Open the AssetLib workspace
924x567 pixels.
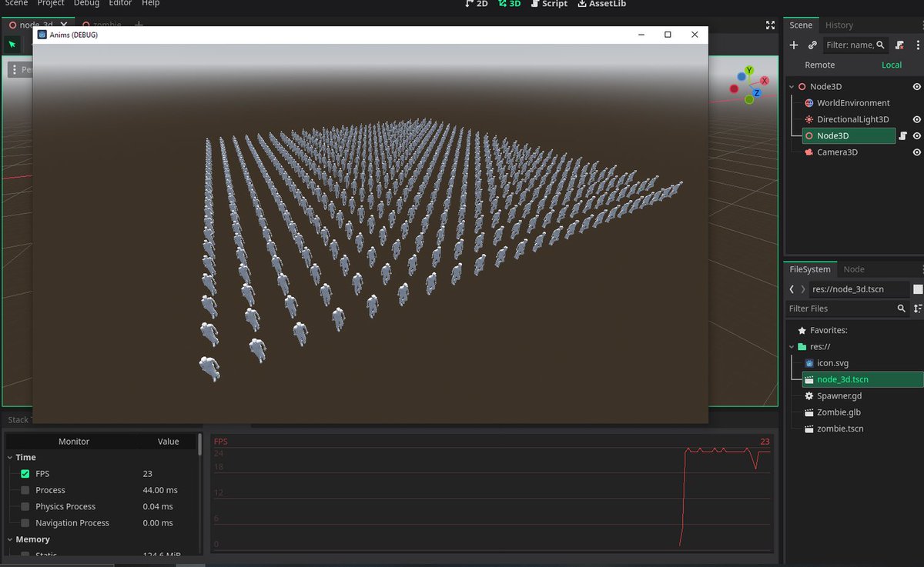602,4
